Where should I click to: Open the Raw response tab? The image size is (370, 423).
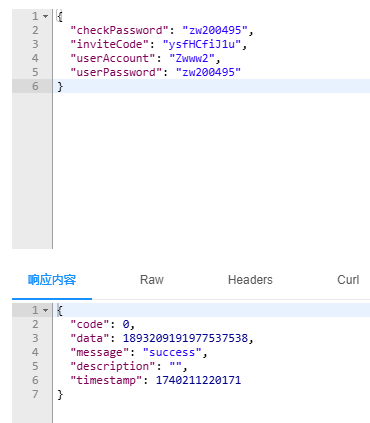click(152, 280)
